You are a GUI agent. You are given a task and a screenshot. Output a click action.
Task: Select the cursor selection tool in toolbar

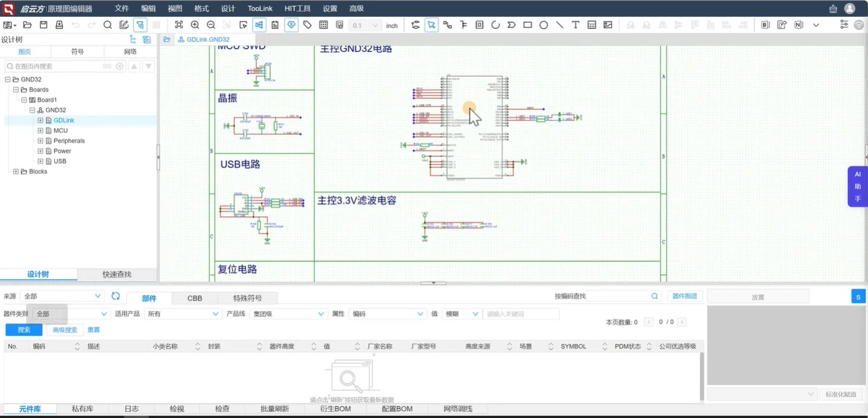click(x=431, y=25)
